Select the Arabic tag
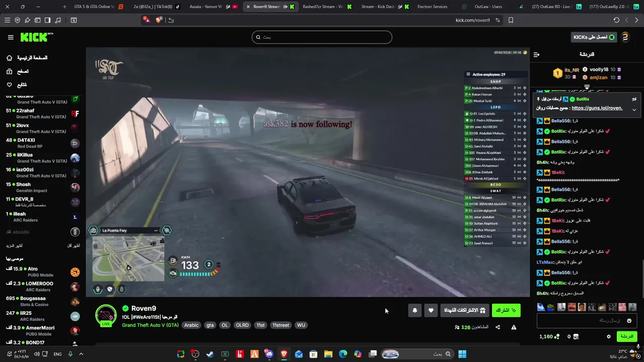The height and width of the screenshot is (362, 644). coord(191,325)
